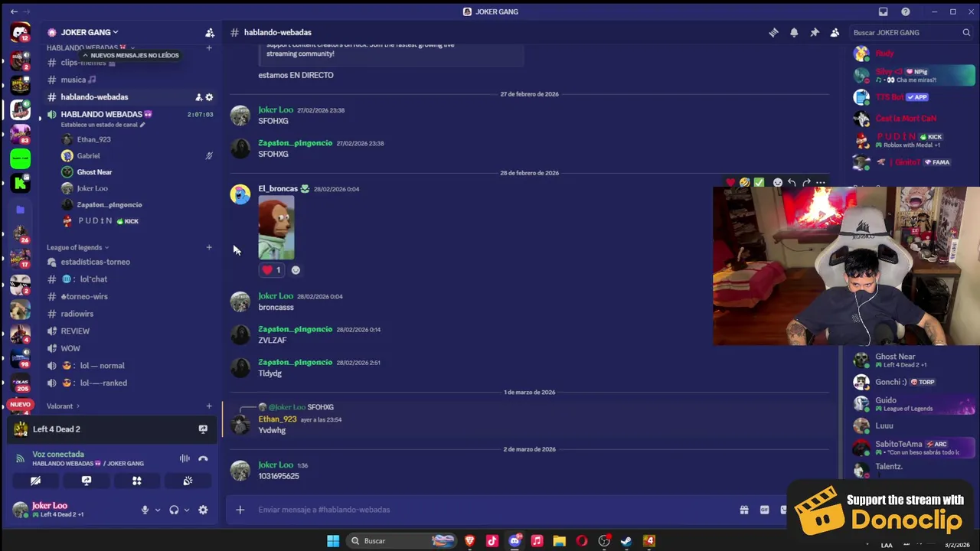Expand Valorant category

click(63, 406)
